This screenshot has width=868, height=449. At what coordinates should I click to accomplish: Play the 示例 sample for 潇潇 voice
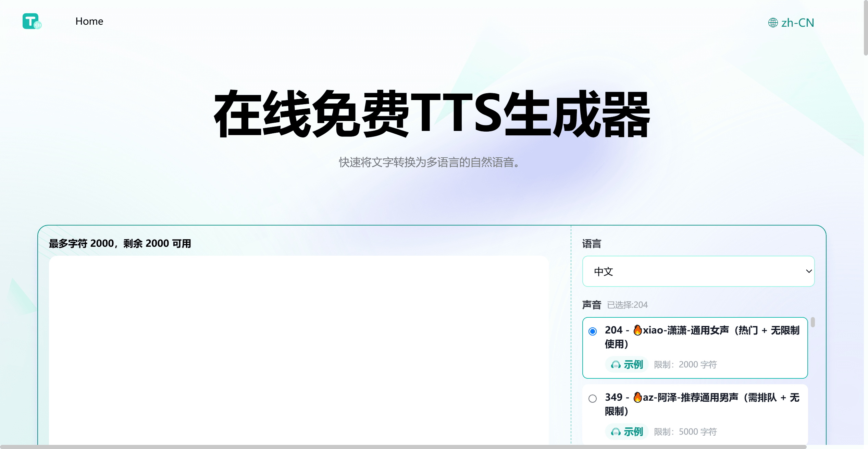coord(627,365)
